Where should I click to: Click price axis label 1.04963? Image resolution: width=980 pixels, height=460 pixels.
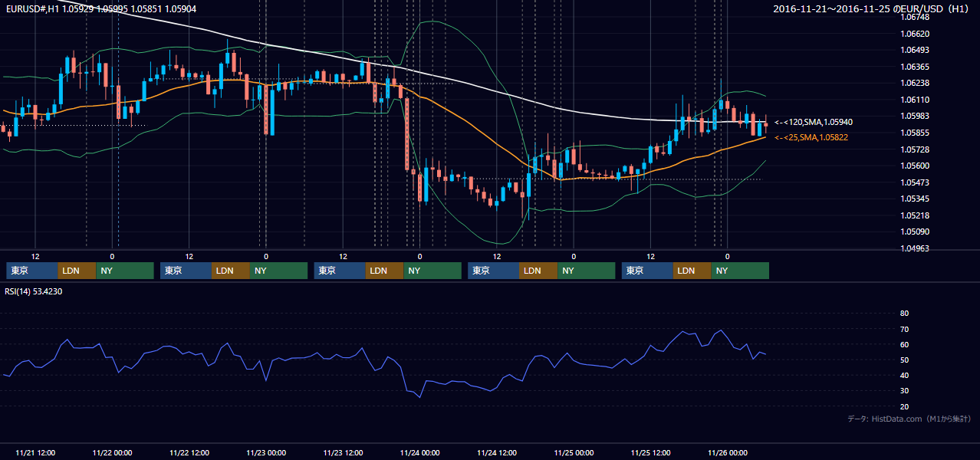point(913,248)
